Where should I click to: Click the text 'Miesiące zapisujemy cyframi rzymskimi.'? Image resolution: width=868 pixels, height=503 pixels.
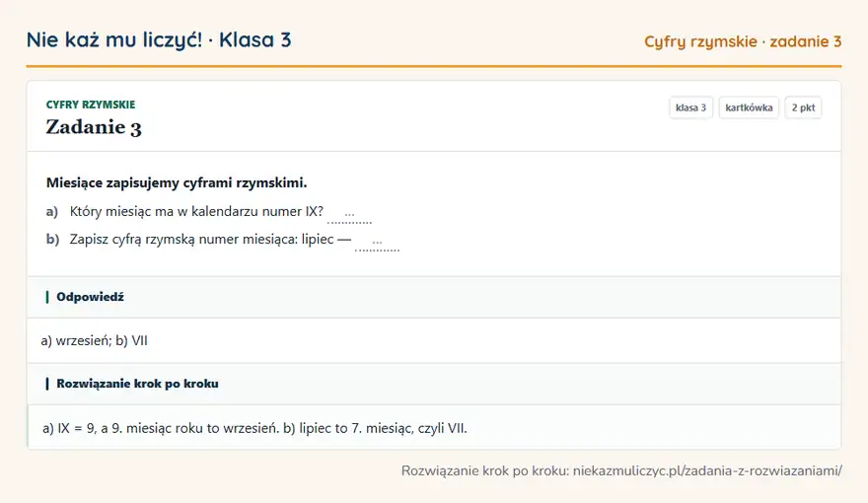pos(177,182)
